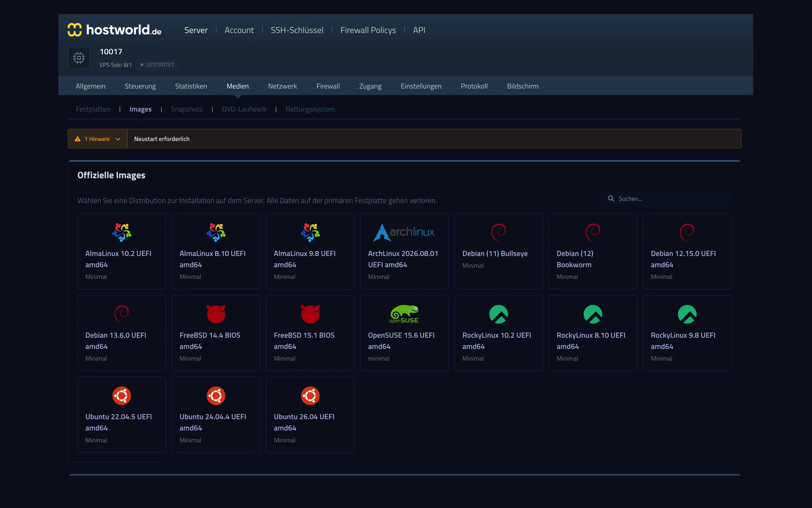Click 'minimal' under OpenSUSE 15.6

click(379, 359)
